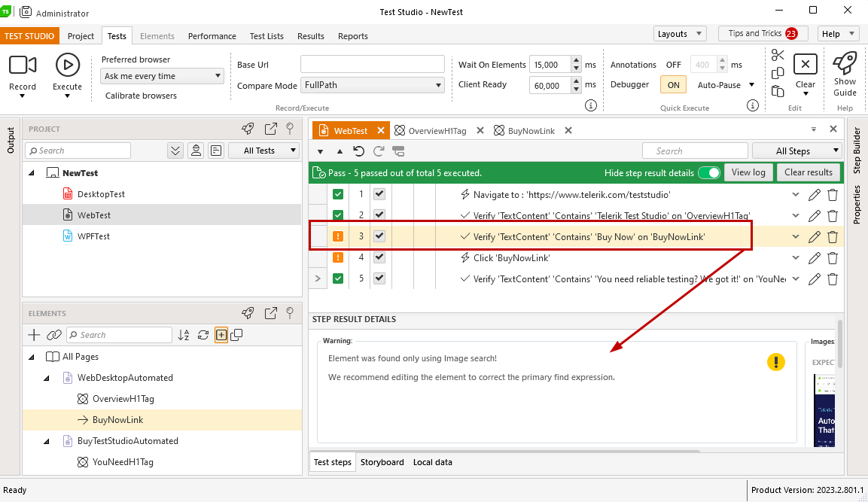Screen dimensions: 868x502
Task: Uncheck the enabled checkbox for step 4
Action: point(379,257)
